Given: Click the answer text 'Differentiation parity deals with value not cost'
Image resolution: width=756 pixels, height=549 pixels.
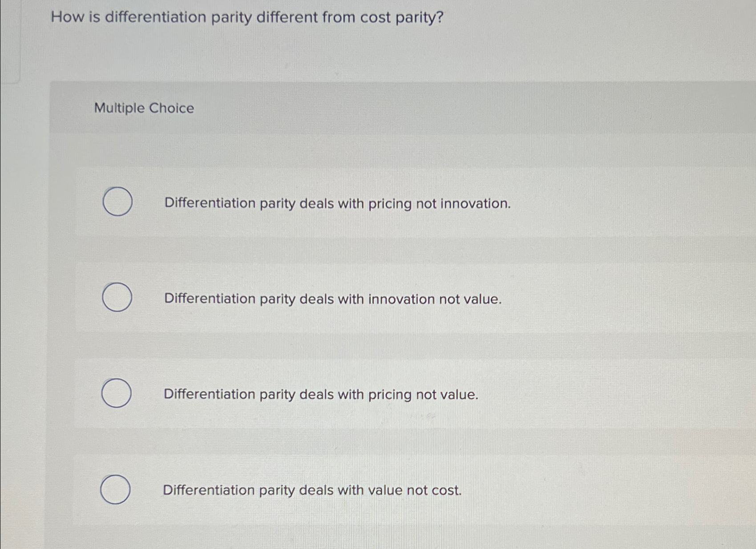Looking at the screenshot, I should [x=312, y=491].
